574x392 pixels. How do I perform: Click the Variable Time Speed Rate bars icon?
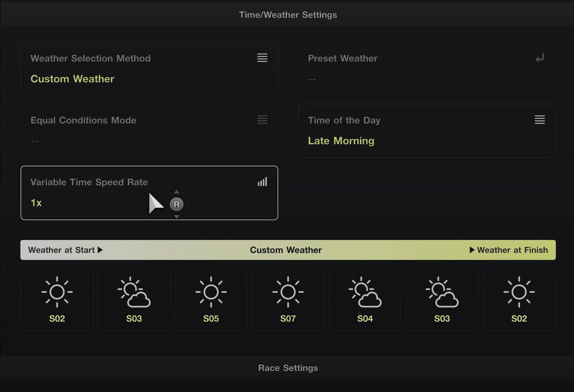tap(262, 182)
